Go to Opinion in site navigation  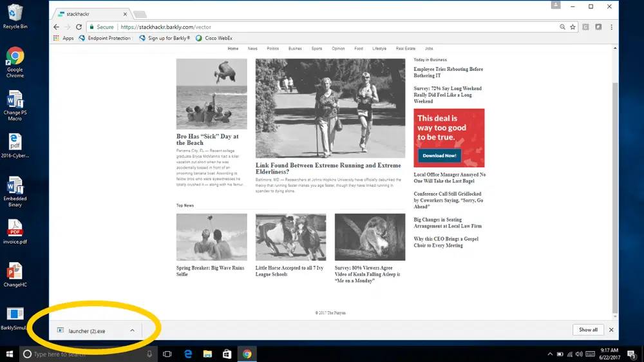[x=338, y=48]
